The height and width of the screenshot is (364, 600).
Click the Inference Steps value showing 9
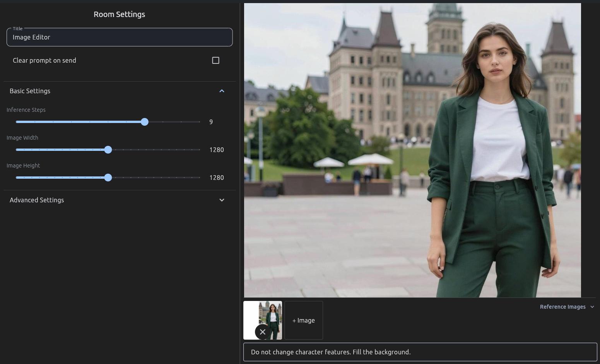point(211,122)
